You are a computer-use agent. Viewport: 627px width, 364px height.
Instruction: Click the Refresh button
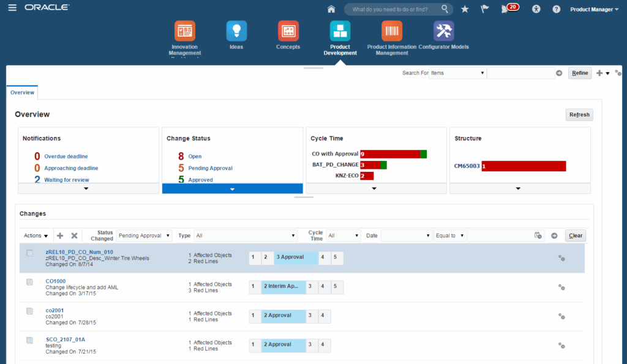(579, 114)
